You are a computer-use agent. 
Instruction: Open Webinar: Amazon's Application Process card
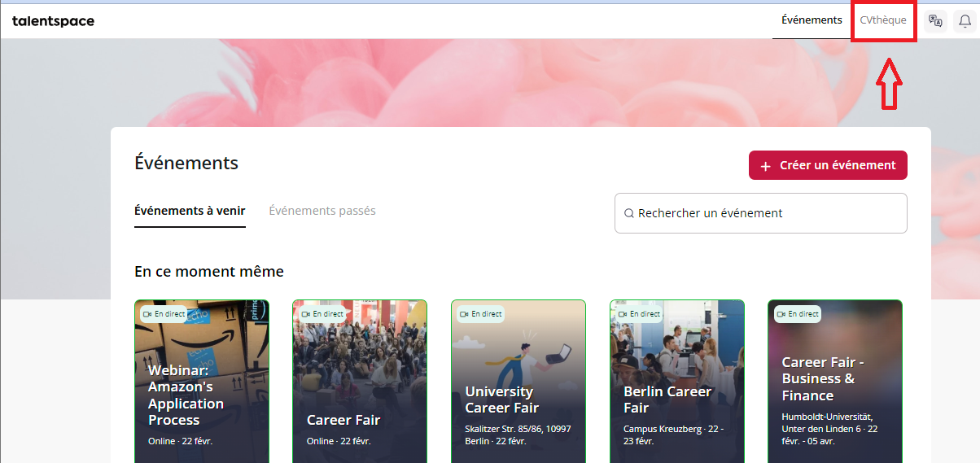click(x=201, y=381)
